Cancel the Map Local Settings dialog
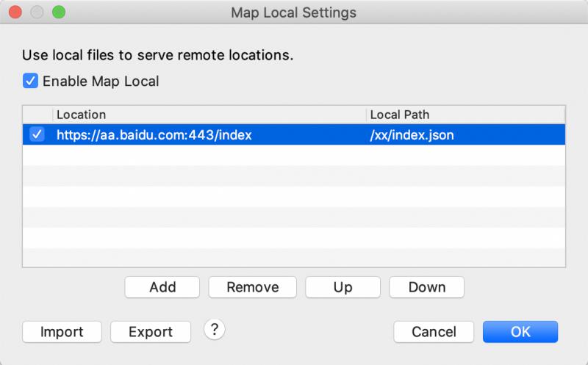The image size is (588, 365). [x=434, y=332]
